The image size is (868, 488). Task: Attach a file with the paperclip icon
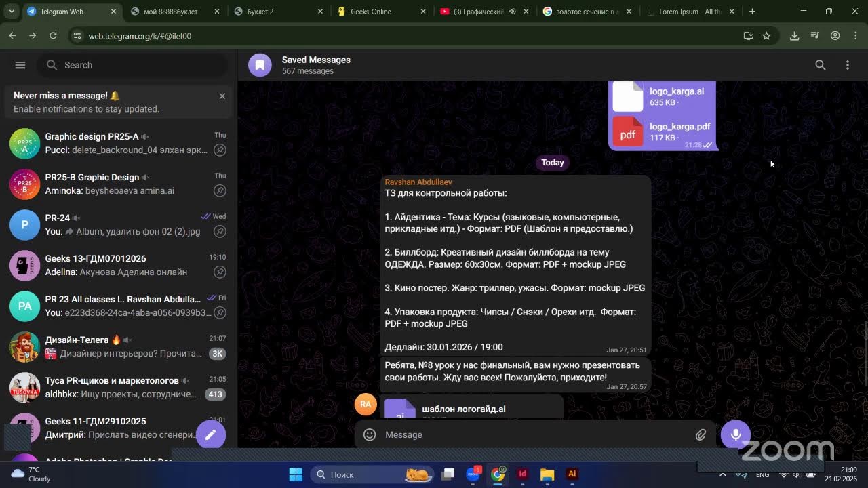pyautogui.click(x=701, y=434)
